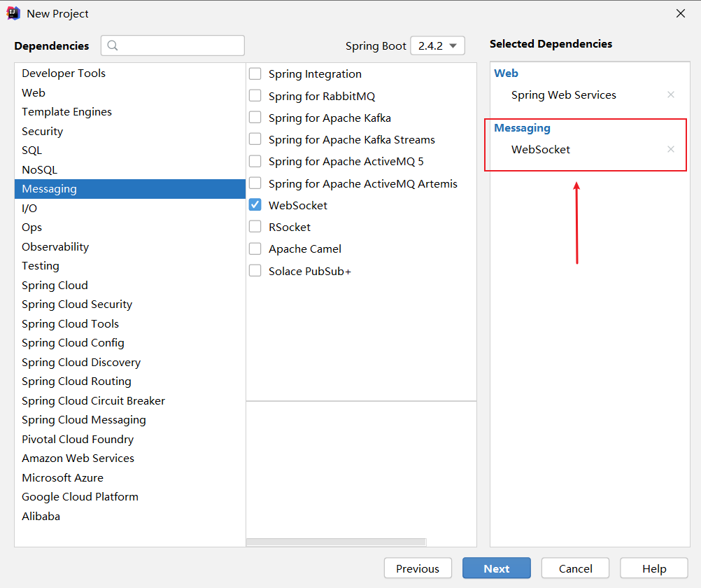This screenshot has height=588, width=701.
Task: Select the Developer Tools category
Action: [129, 73]
